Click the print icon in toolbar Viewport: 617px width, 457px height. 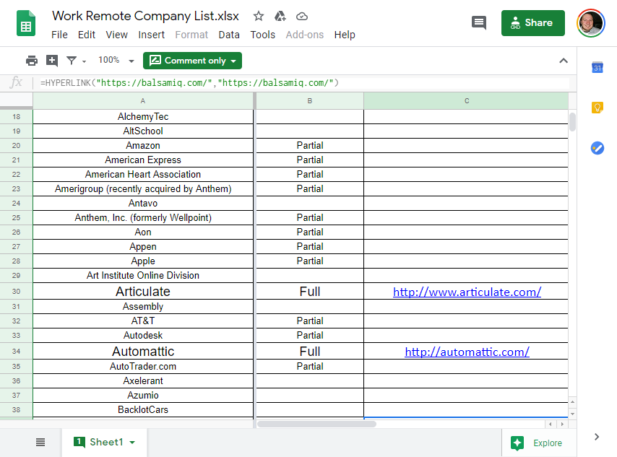[x=32, y=61]
